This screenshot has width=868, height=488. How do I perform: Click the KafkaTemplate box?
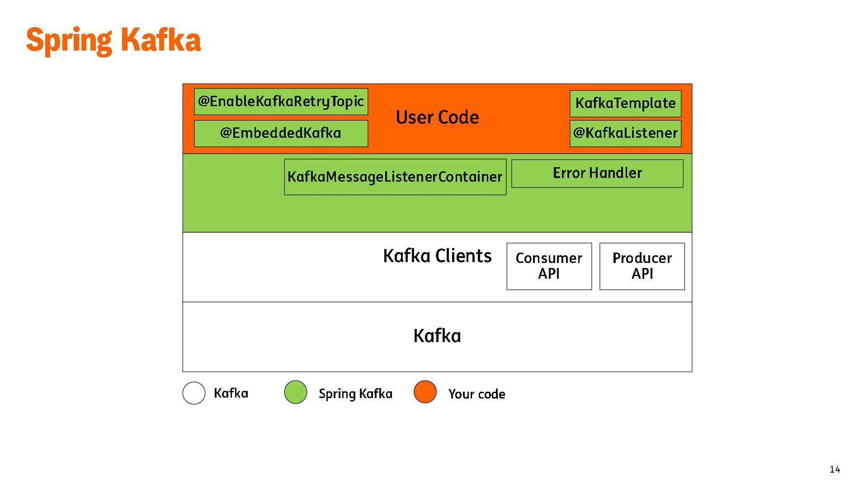coord(625,103)
